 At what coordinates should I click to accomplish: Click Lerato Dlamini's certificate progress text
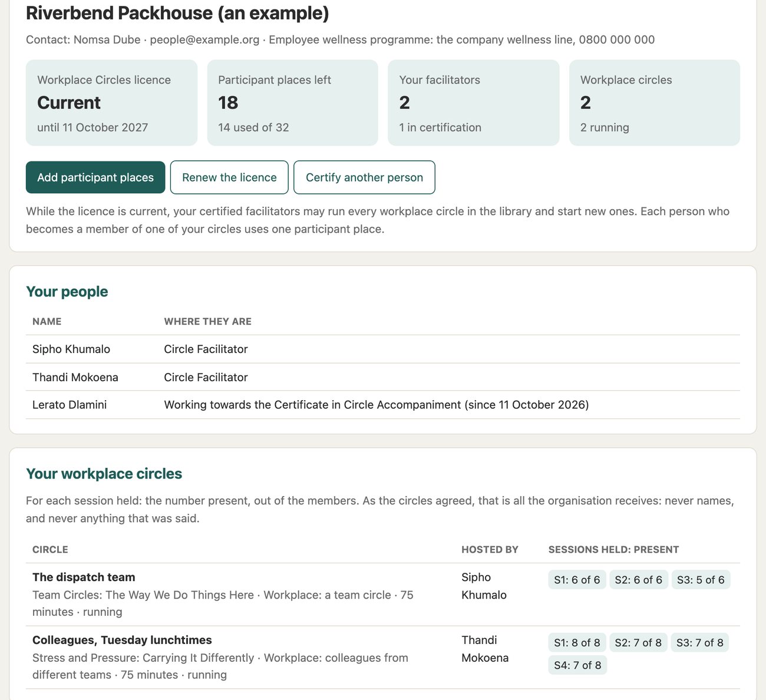click(x=377, y=405)
